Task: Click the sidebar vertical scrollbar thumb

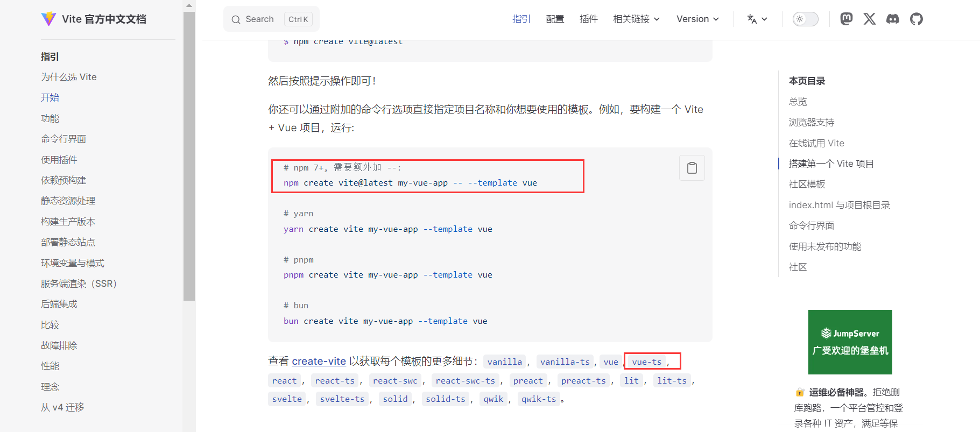Action: pyautogui.click(x=189, y=156)
